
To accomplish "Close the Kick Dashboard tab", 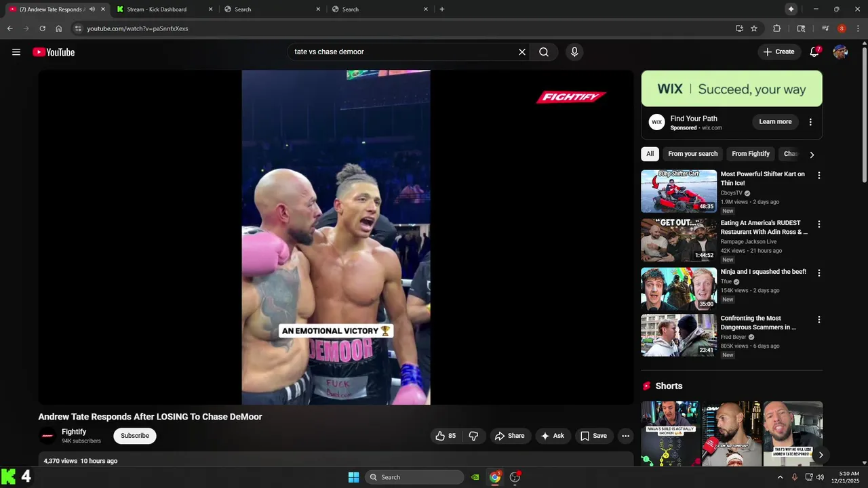I will click(210, 9).
